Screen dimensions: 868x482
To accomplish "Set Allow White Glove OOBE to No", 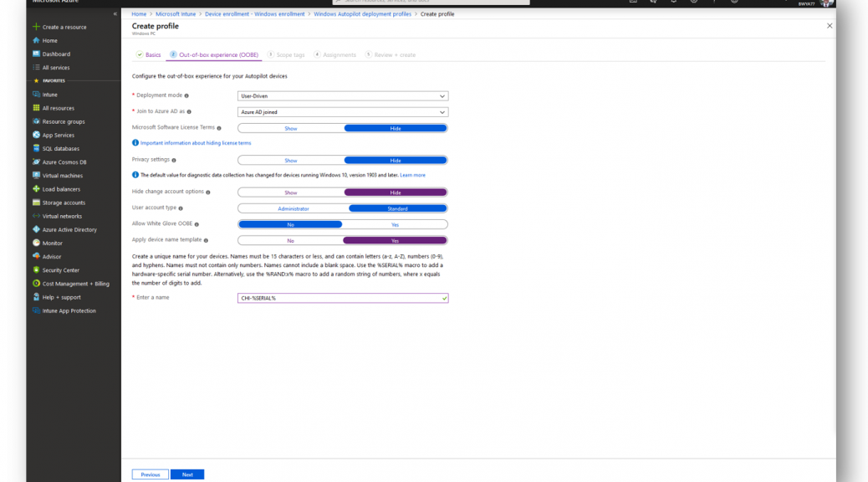I will (x=290, y=225).
